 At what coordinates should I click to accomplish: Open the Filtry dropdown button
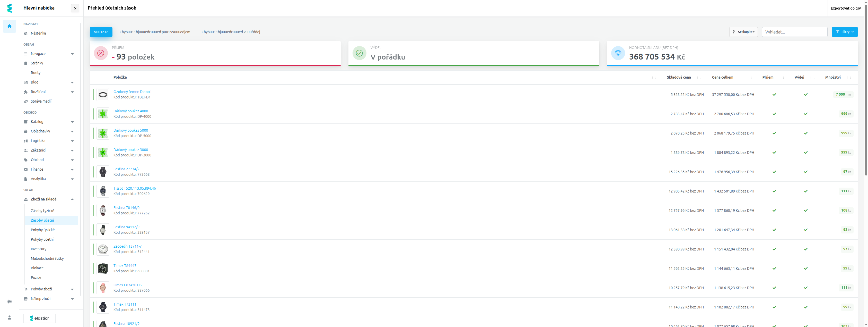(x=844, y=32)
